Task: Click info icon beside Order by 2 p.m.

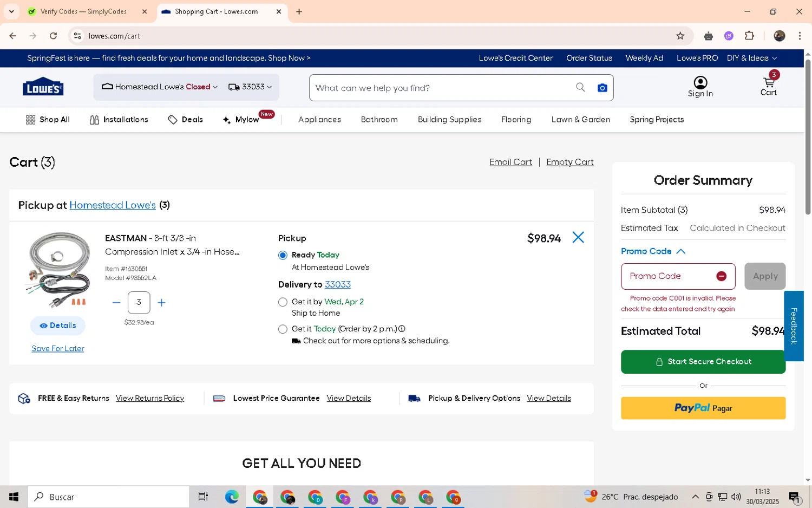Action: coord(402,329)
